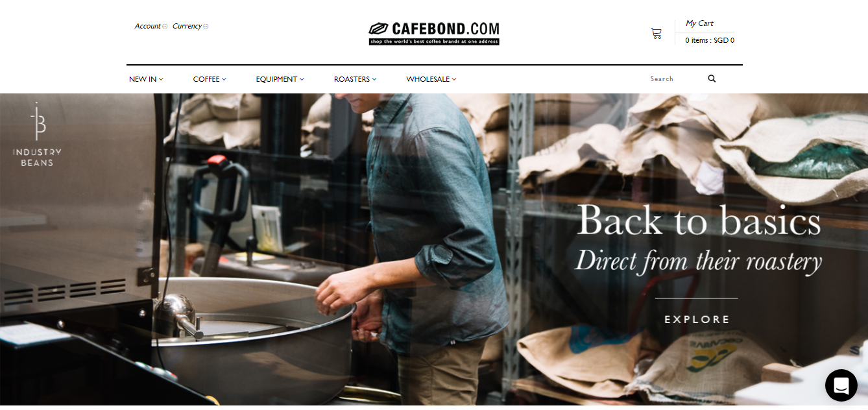The height and width of the screenshot is (410, 868).
Task: Click the Account dropdown arrow icon
Action: click(x=165, y=27)
